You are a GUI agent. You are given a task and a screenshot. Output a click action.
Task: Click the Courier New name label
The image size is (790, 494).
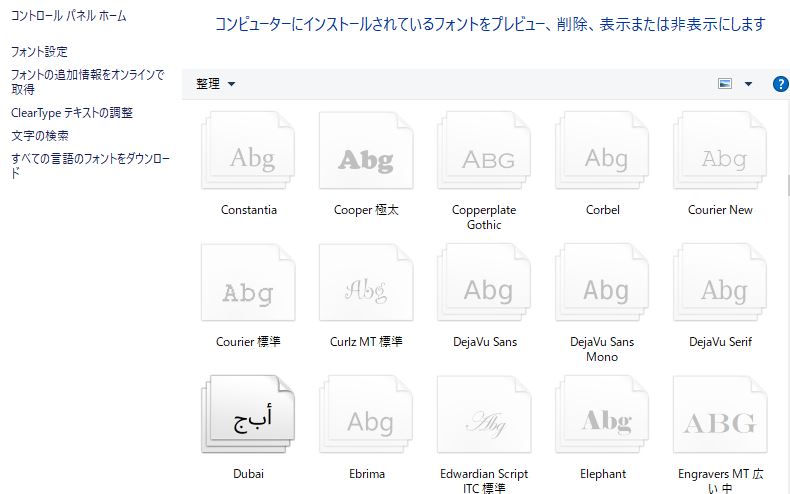pyautogui.click(x=720, y=210)
